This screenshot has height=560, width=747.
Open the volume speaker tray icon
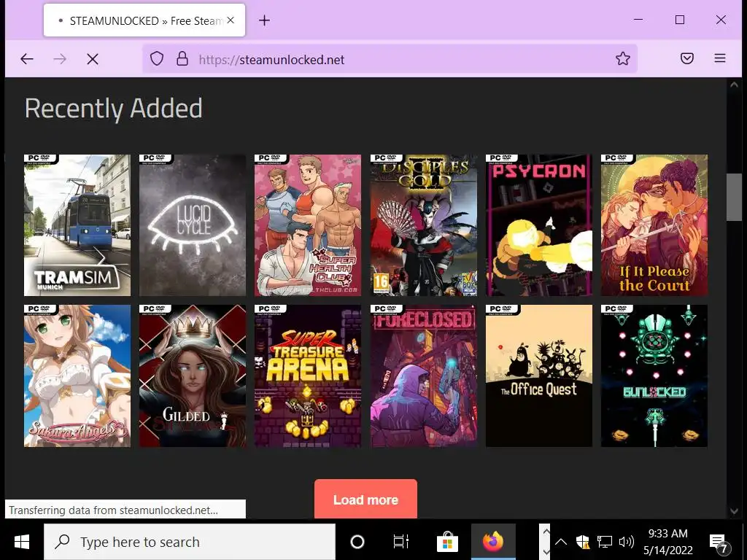tap(626, 542)
